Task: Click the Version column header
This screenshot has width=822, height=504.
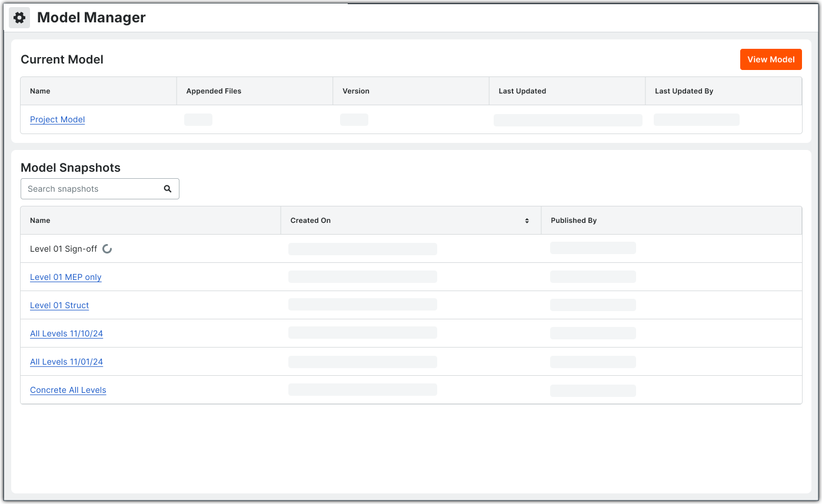Action: pos(411,91)
